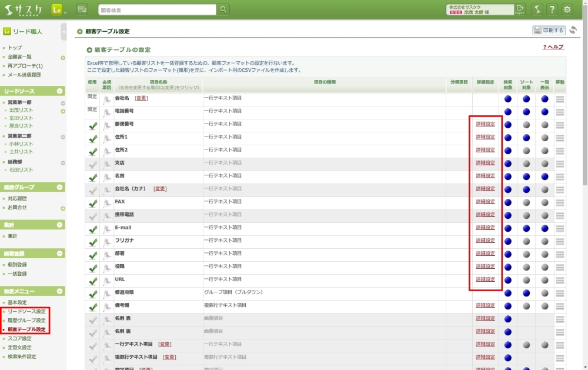This screenshot has width=588, height=370.
Task: Click the drag handle for 郵便番号 row
Action: [x=560, y=125]
